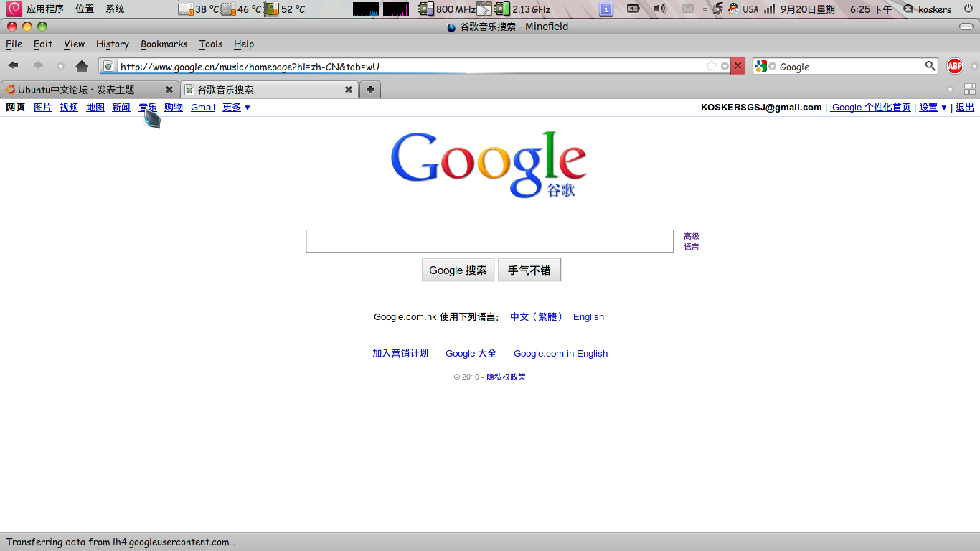
Task: Switch to 中文（繁體）language
Action: click(x=537, y=316)
